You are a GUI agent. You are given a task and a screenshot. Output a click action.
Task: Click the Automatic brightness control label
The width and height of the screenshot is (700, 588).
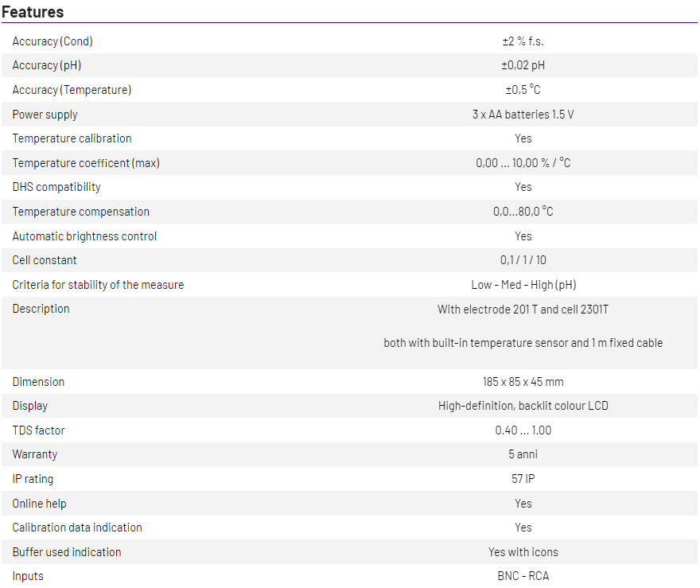[84, 236]
